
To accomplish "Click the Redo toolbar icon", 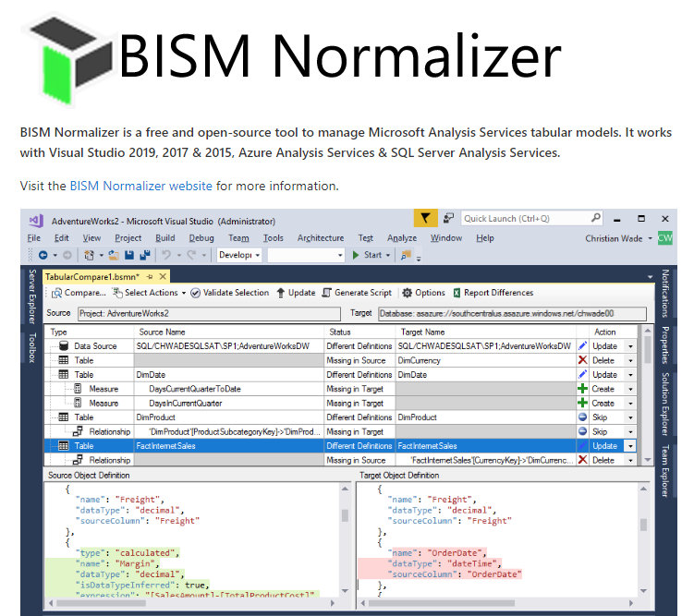I will [x=191, y=255].
